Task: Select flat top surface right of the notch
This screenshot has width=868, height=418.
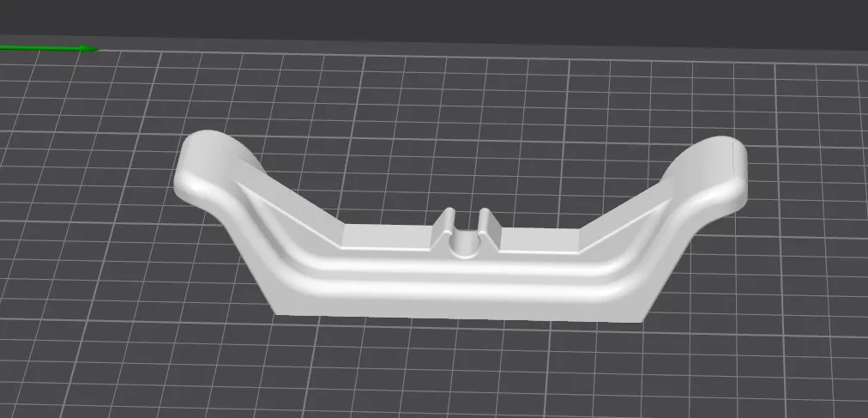Action: click(540, 240)
